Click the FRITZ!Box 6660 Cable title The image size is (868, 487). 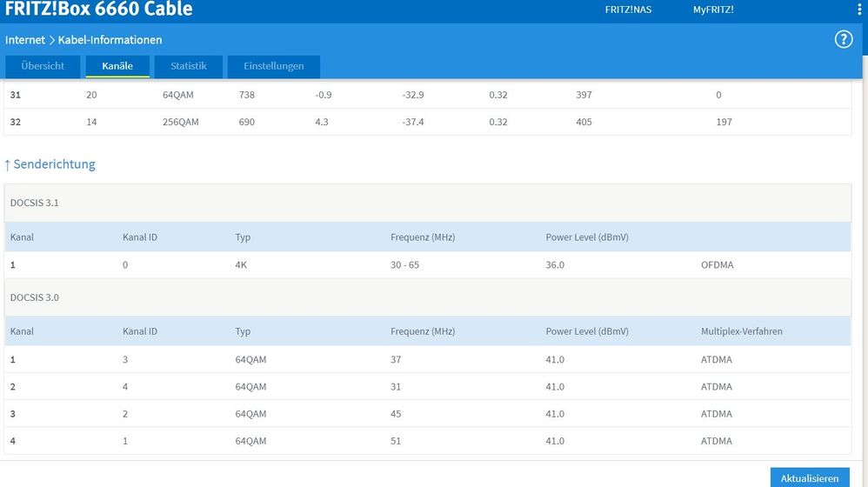pos(98,10)
